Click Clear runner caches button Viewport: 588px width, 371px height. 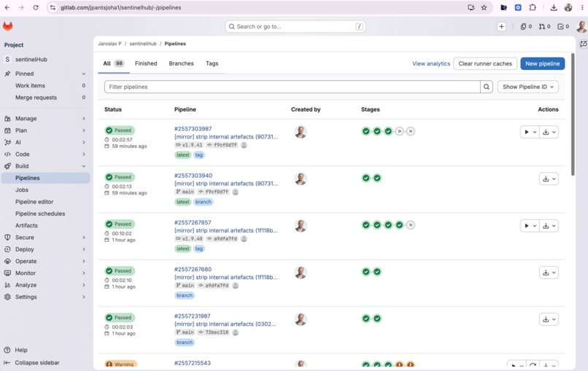tap(485, 63)
